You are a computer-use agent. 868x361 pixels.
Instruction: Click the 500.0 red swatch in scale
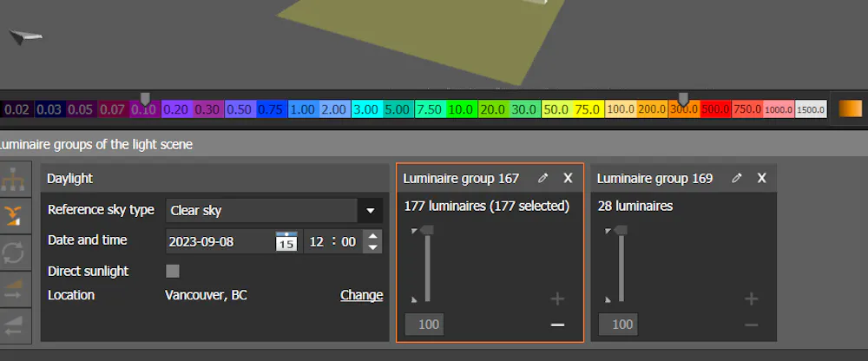pos(715,109)
